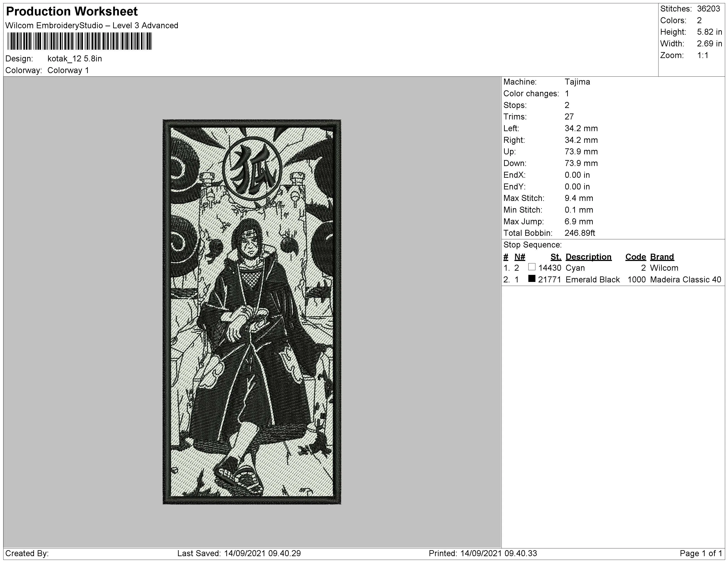The width and height of the screenshot is (728, 563).
Task: Click stitch count 14430 in the stop sequence
Action: pyautogui.click(x=550, y=268)
